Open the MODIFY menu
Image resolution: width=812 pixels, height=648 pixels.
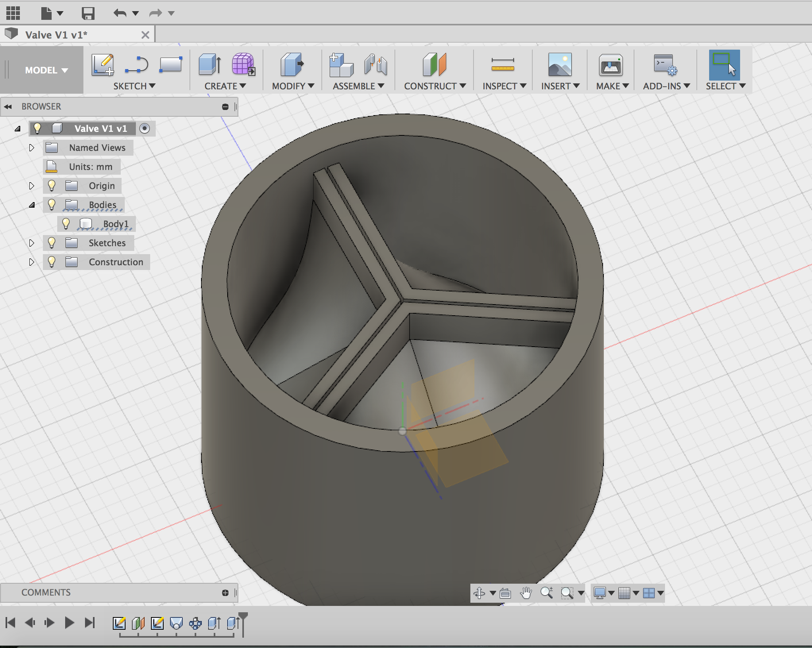[293, 86]
